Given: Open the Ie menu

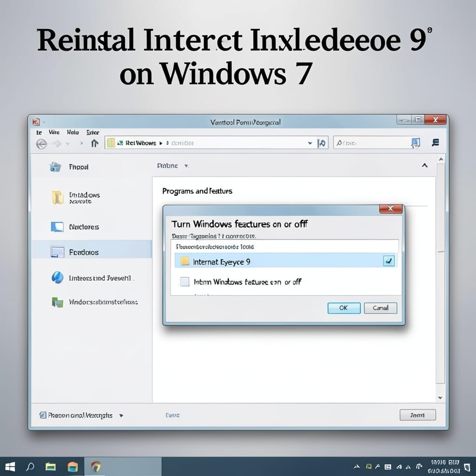Looking at the screenshot, I should [x=39, y=132].
